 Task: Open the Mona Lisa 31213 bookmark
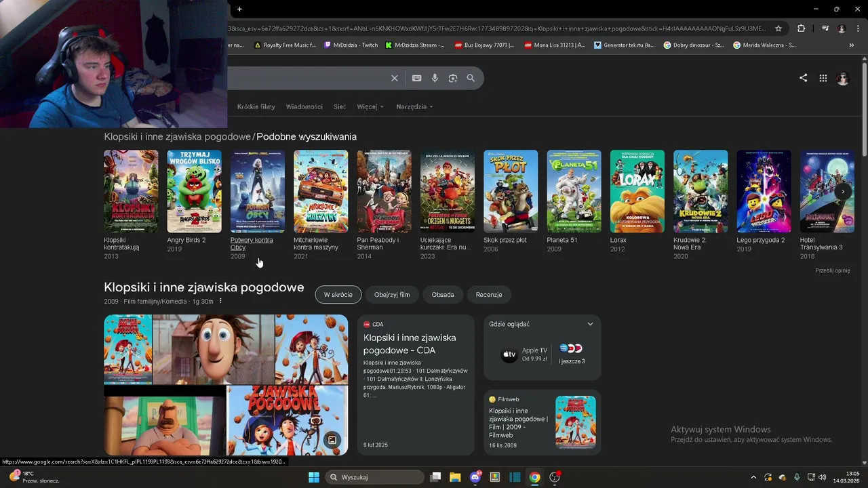tap(553, 45)
